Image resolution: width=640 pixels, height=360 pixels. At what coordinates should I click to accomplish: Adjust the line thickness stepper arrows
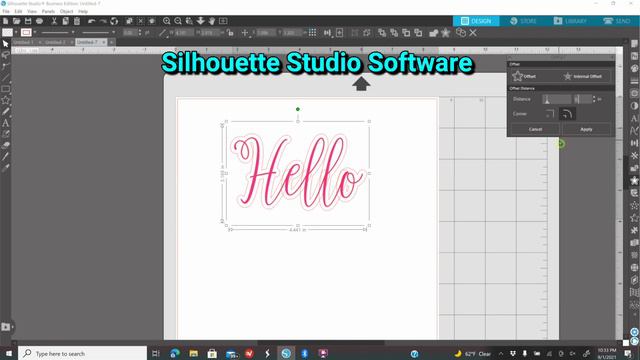click(x=140, y=33)
